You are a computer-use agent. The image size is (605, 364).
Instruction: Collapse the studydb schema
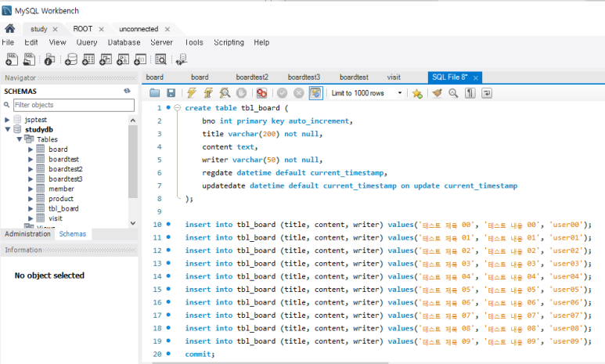(7, 130)
